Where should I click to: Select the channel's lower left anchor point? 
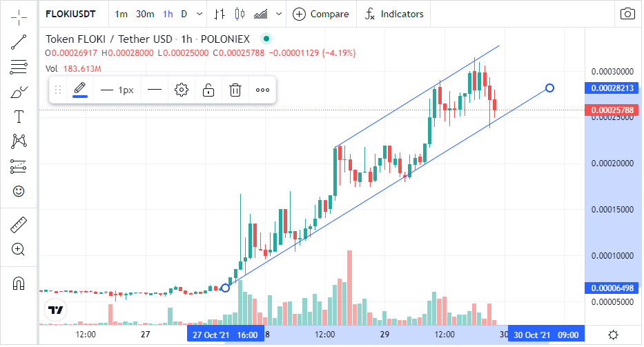[225, 288]
